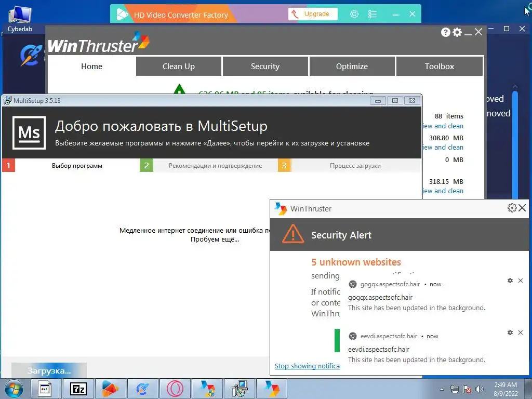
Task: Open WinThruster main window settings gear
Action: tap(457, 32)
